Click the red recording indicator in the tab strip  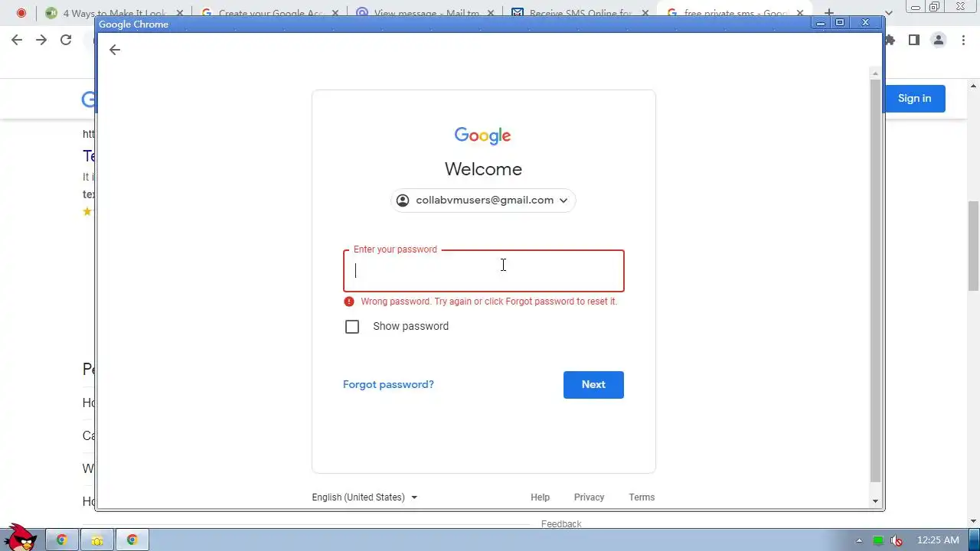point(21,13)
